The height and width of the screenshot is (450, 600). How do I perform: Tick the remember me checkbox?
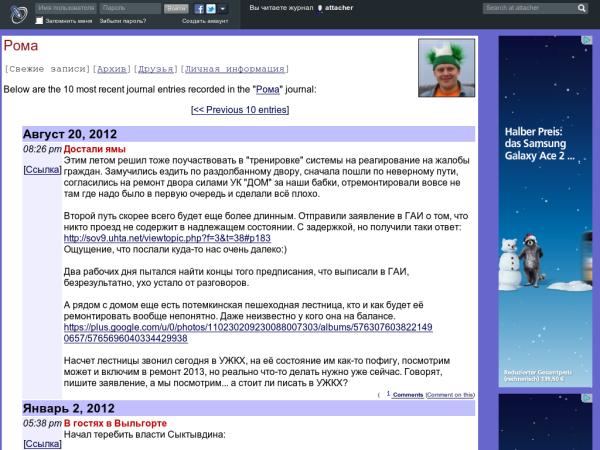[39, 21]
